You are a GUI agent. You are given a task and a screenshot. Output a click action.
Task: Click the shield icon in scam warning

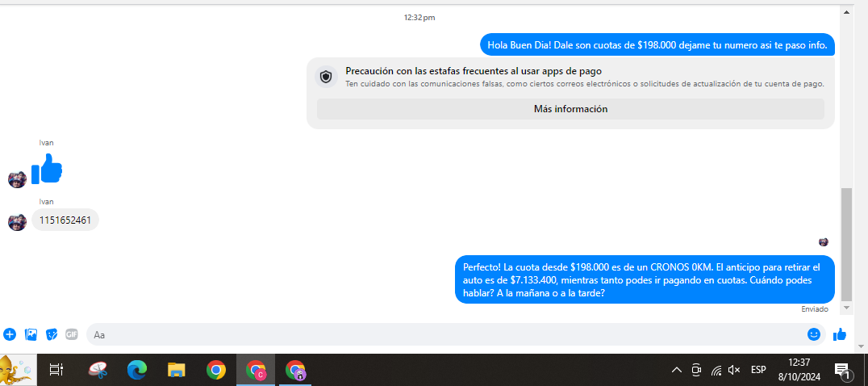click(x=326, y=77)
